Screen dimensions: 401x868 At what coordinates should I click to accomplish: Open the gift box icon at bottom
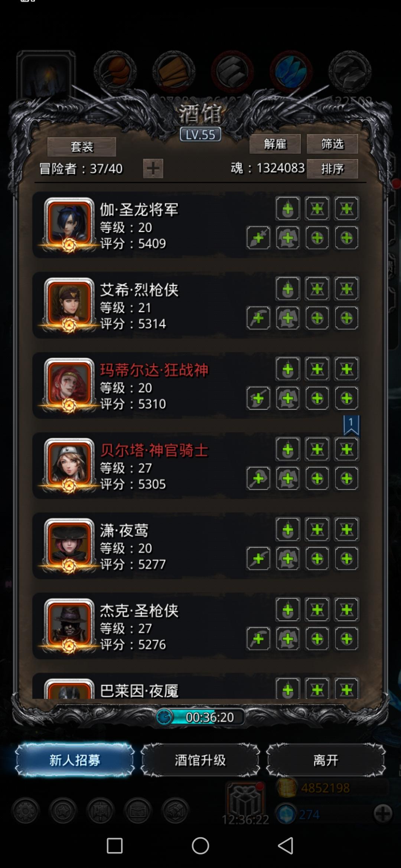[x=245, y=800]
